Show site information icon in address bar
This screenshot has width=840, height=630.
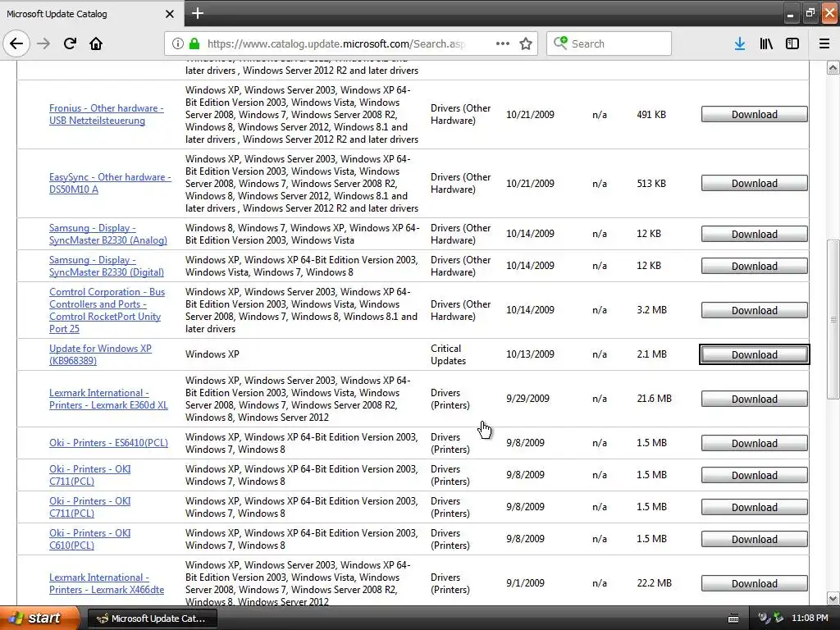[x=178, y=44]
